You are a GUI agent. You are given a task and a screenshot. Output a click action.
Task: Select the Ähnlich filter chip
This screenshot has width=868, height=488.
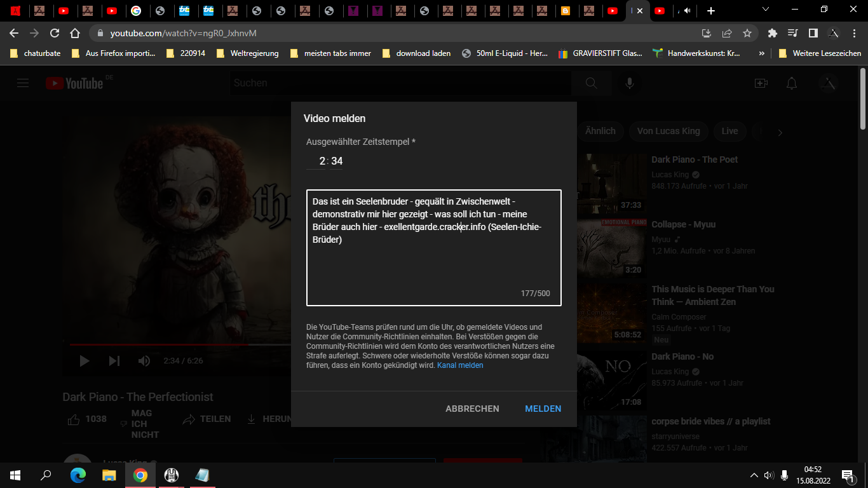coord(600,131)
